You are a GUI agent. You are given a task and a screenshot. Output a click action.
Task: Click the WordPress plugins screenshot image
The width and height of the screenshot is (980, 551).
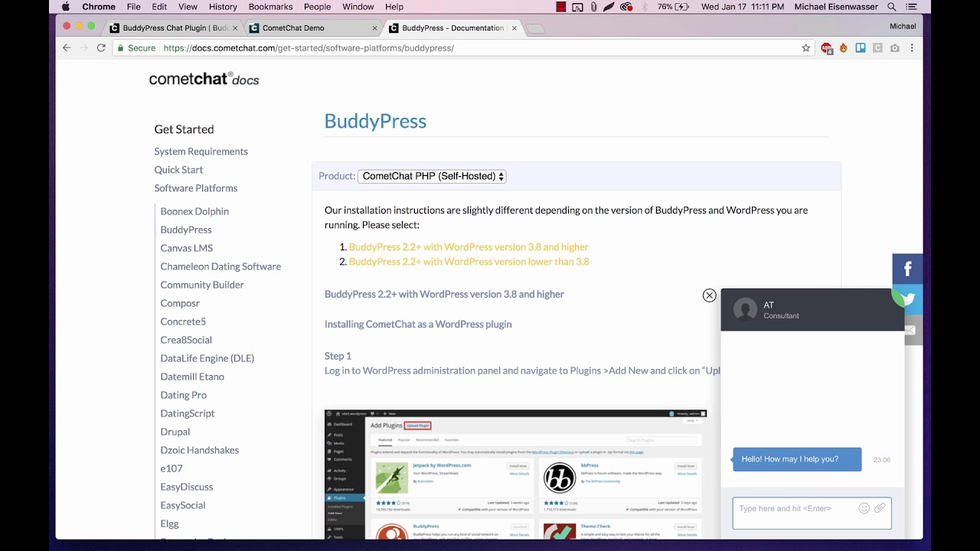pos(515,474)
